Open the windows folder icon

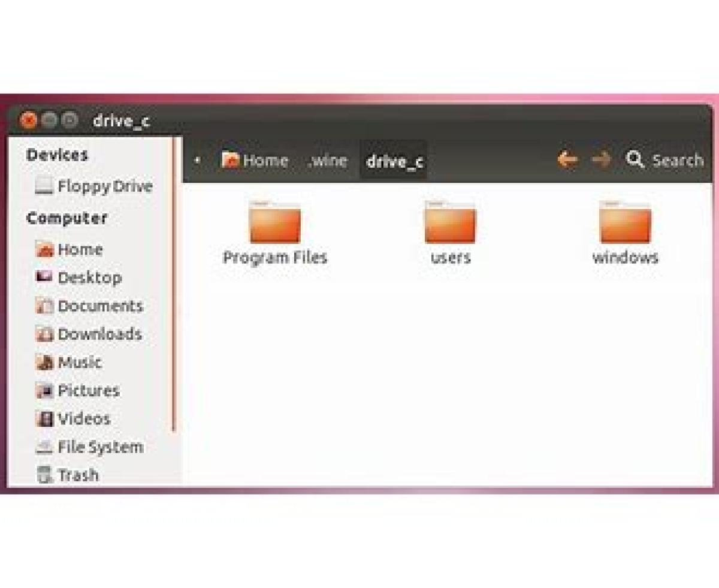click(x=625, y=222)
